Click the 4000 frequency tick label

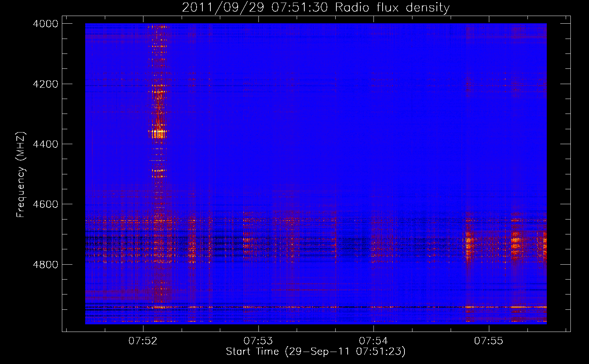(46, 24)
